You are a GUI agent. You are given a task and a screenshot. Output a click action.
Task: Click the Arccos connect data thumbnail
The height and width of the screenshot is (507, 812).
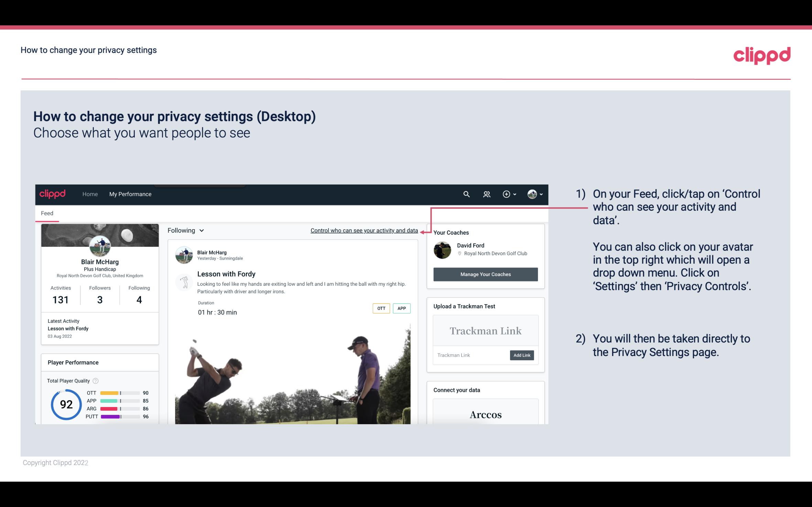click(485, 415)
